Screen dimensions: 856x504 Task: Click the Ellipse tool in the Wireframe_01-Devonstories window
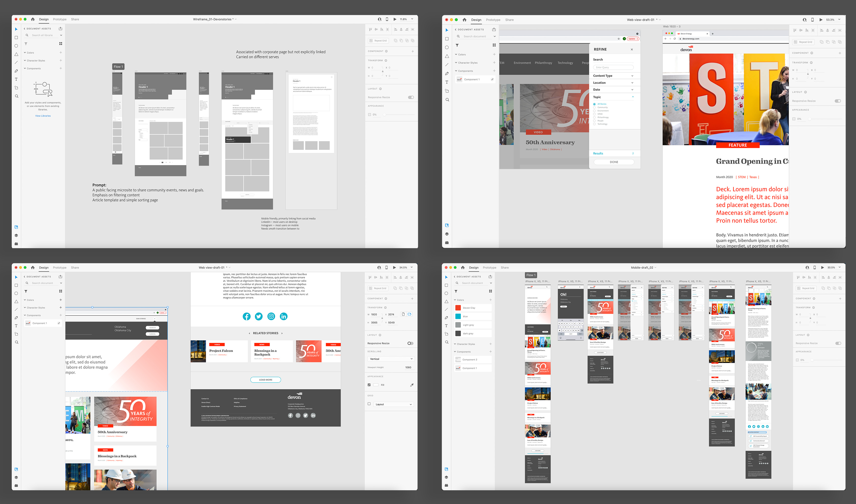[x=16, y=46]
